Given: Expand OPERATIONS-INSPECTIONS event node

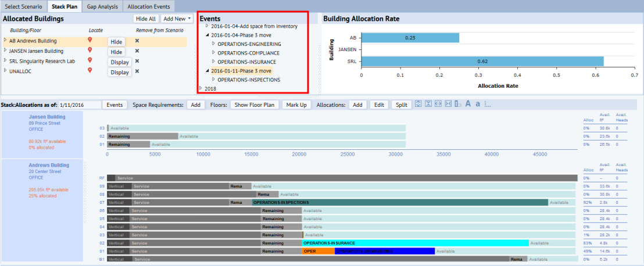Looking at the screenshot, I should [213, 80].
